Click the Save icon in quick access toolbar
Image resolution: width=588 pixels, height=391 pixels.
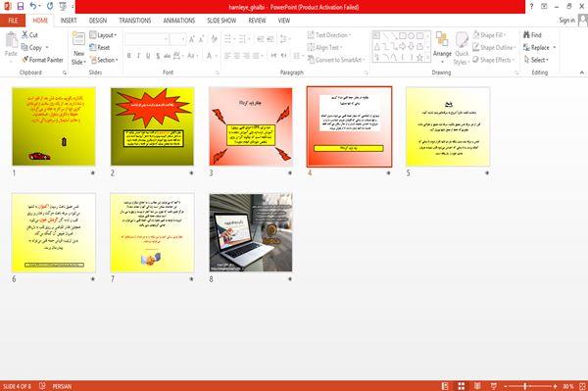(x=21, y=6)
